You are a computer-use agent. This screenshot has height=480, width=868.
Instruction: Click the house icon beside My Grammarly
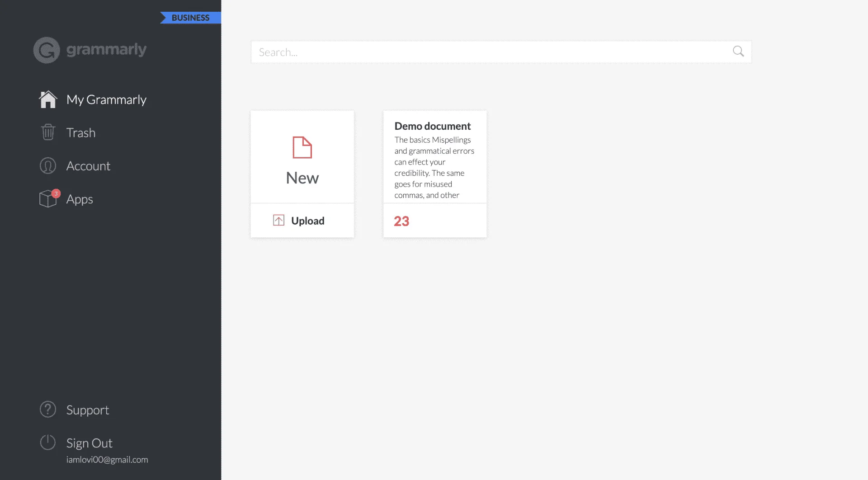[48, 99]
